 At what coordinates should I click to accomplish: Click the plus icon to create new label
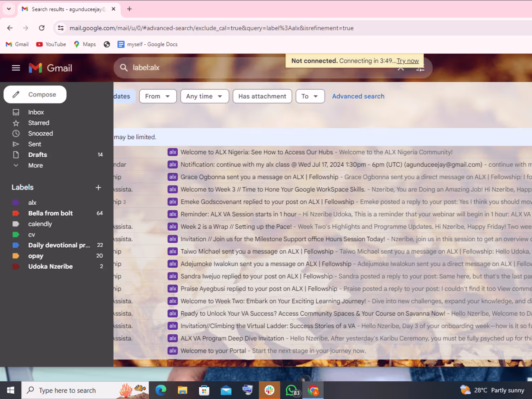pyautogui.click(x=98, y=187)
